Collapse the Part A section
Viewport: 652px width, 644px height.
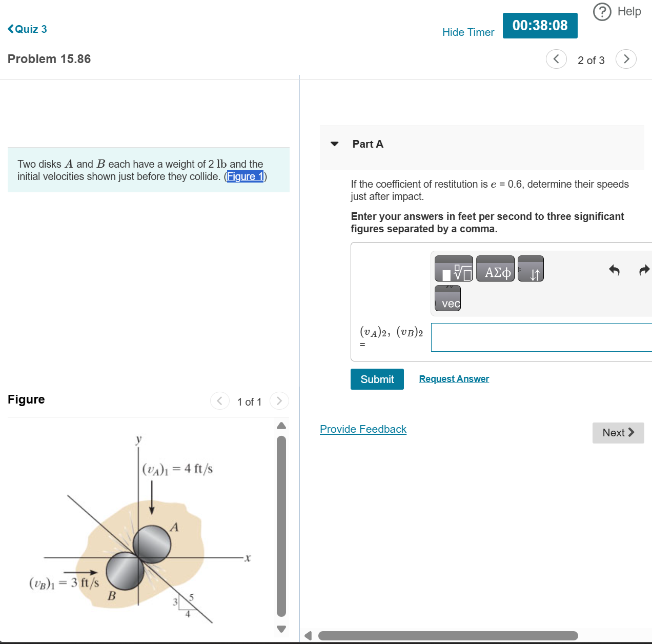point(334,144)
